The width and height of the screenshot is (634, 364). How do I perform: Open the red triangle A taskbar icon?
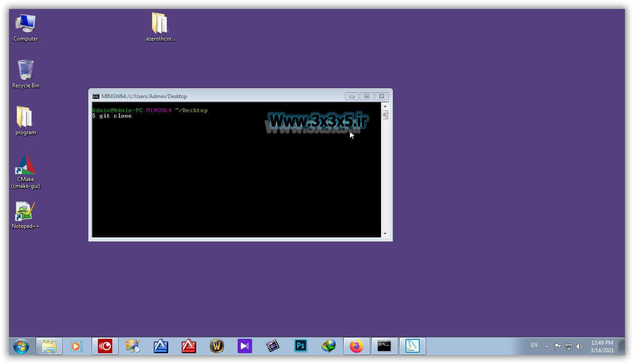coord(188,346)
